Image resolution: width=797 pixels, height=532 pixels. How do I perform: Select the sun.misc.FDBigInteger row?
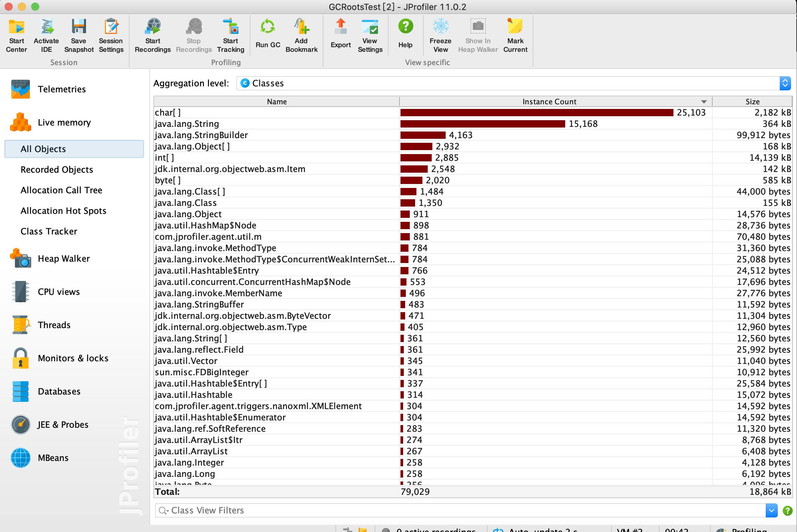click(473, 372)
